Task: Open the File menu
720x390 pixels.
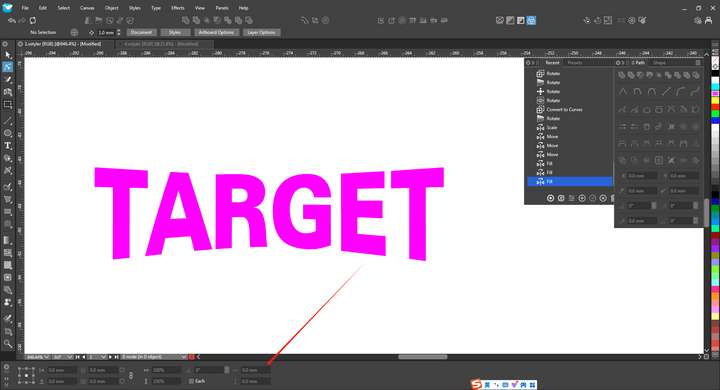Action: click(x=25, y=8)
